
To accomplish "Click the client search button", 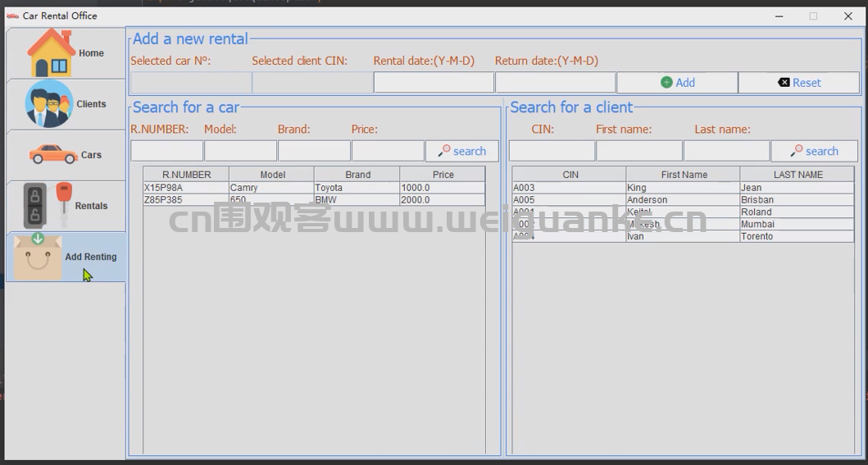I will [x=814, y=151].
